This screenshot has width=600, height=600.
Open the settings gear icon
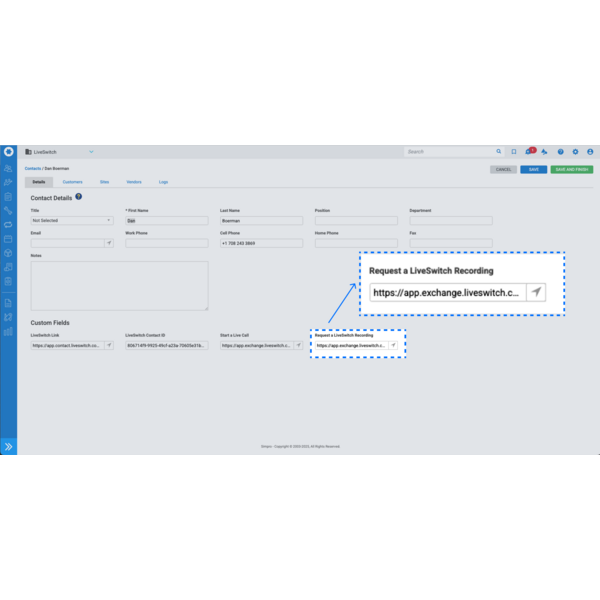coord(576,152)
